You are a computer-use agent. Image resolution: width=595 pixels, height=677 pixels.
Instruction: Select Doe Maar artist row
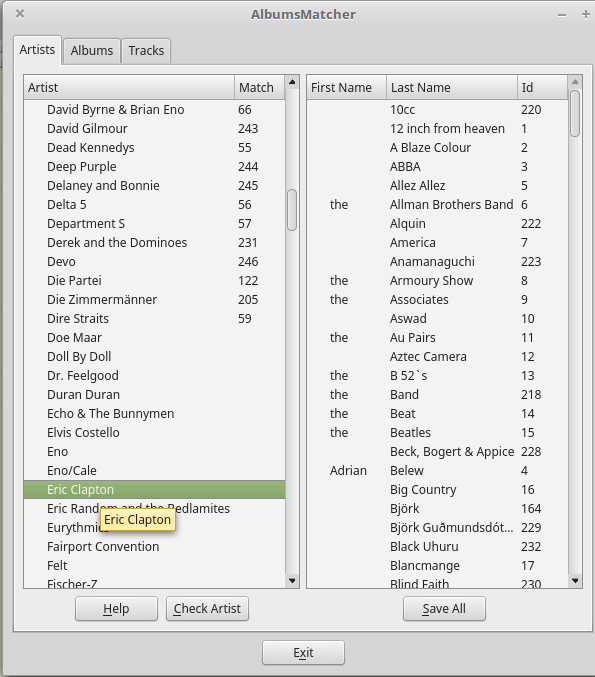coord(155,338)
